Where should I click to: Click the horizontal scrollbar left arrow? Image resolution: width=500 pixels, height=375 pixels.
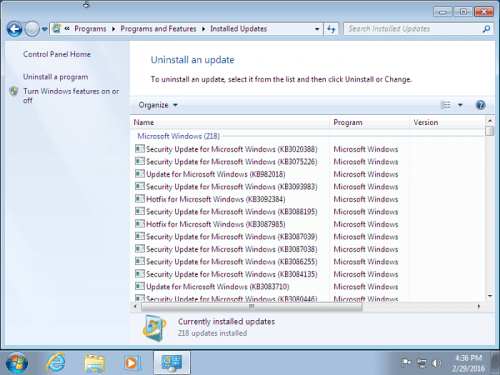tap(135, 306)
